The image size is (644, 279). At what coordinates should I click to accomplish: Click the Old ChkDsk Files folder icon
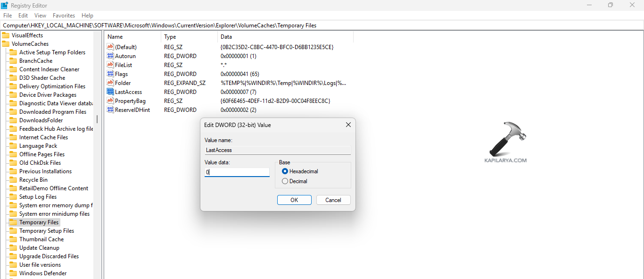tap(13, 163)
